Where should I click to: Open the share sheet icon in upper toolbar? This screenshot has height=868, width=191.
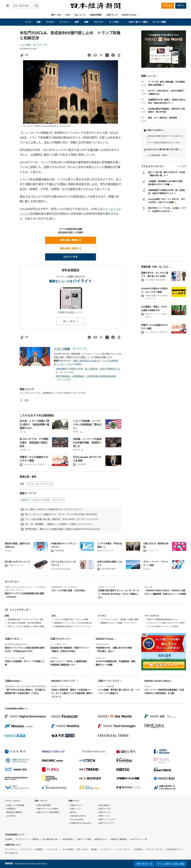pos(119,55)
